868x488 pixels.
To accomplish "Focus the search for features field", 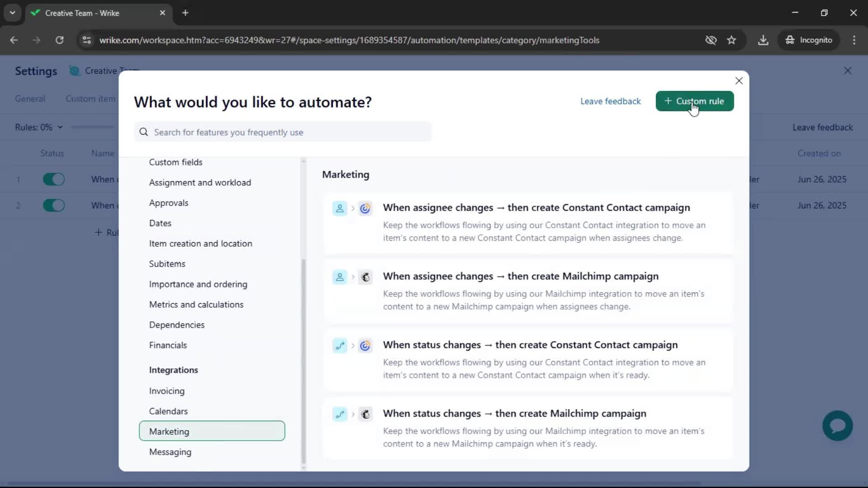I will point(283,132).
